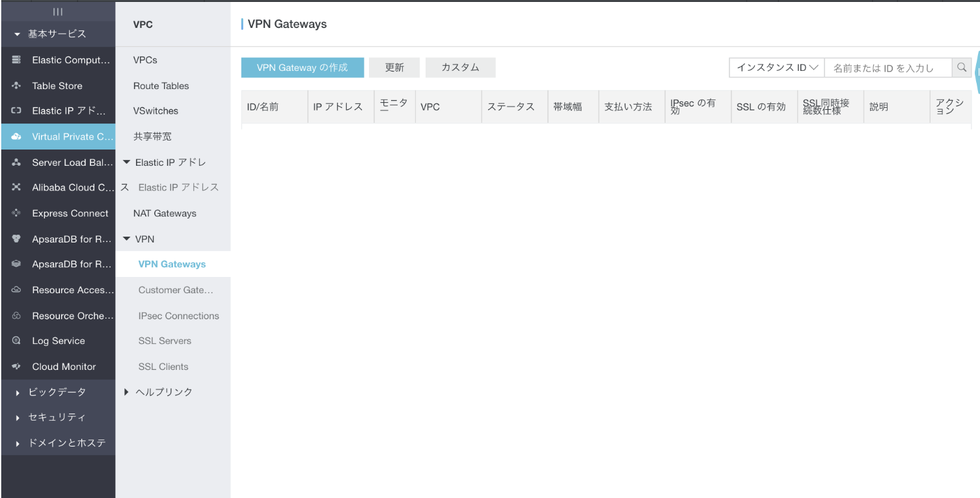This screenshot has width=980, height=498.
Task: Expand the セキュリティ section
Action: point(18,418)
